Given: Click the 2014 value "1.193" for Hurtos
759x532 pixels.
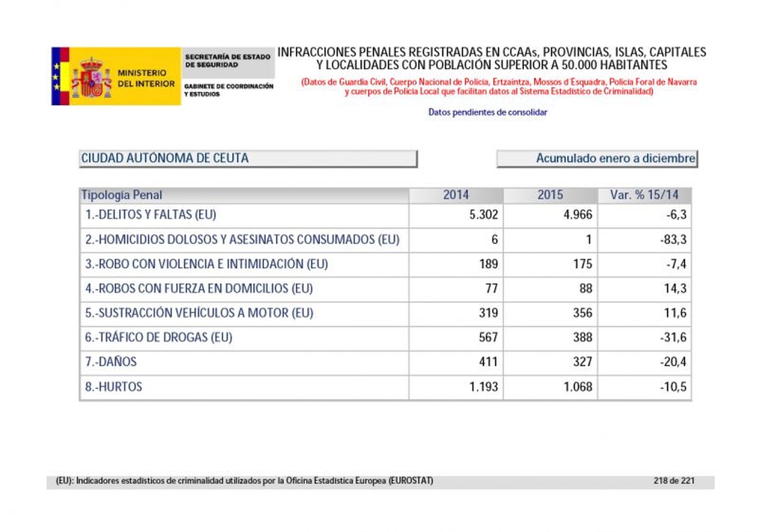Looking at the screenshot, I should point(483,387).
